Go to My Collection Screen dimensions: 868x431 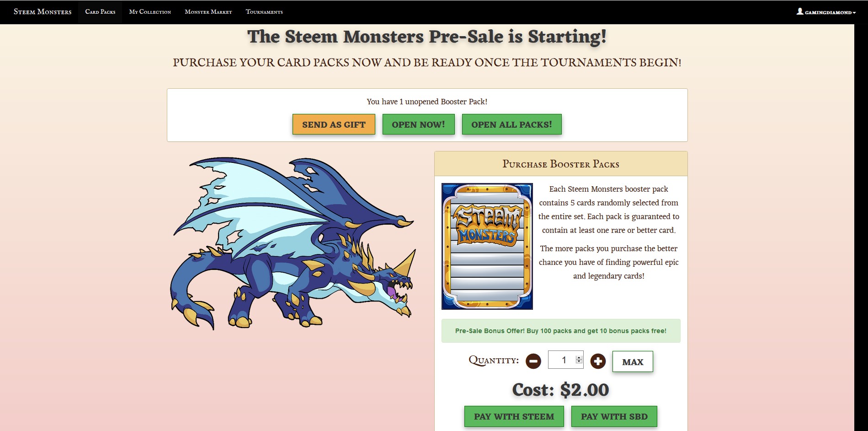point(150,12)
